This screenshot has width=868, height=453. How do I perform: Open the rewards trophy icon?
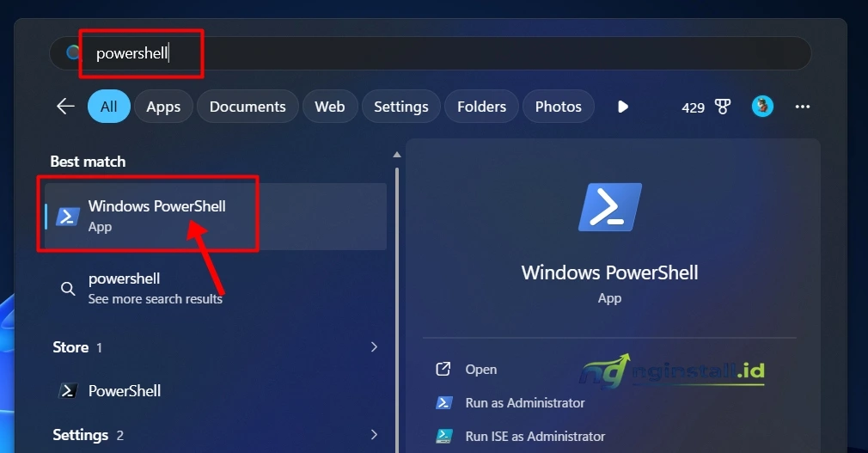[723, 107]
